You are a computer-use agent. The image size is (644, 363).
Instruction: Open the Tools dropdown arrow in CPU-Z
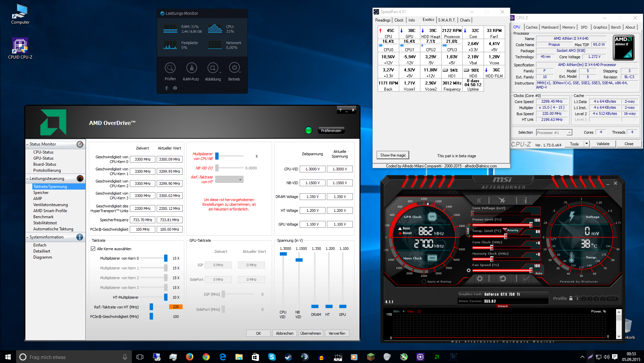click(x=586, y=144)
